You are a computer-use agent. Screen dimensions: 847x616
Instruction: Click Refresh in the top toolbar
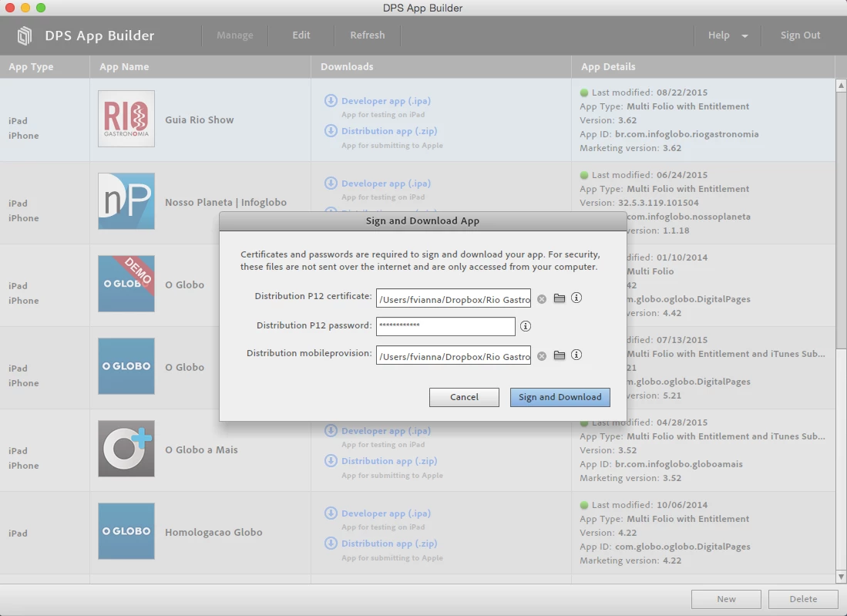tap(368, 35)
